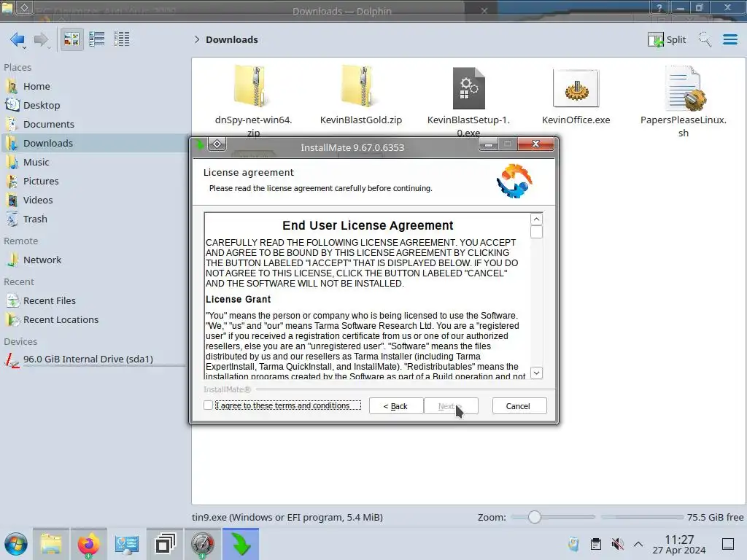Open Music in Places sidebar

click(94, 163)
